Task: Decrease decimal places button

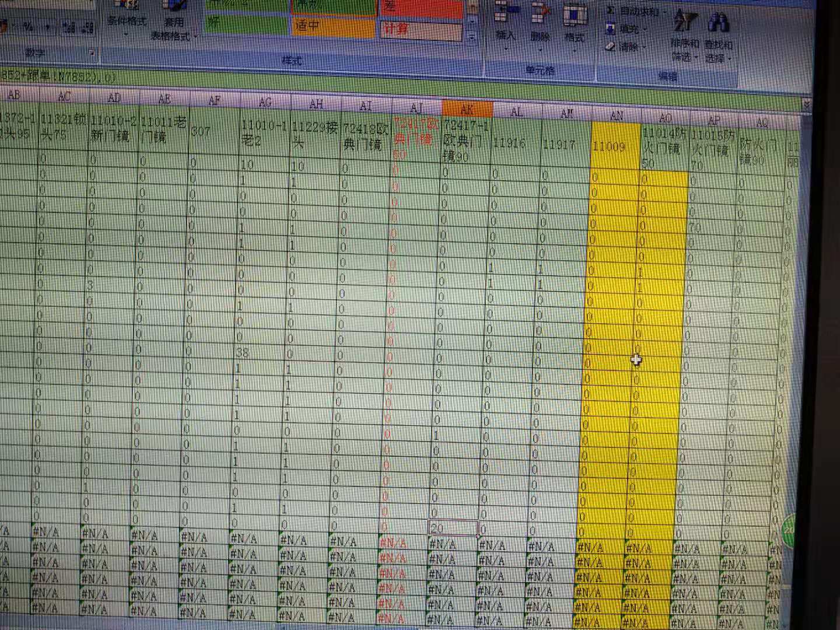Action: tap(87, 27)
